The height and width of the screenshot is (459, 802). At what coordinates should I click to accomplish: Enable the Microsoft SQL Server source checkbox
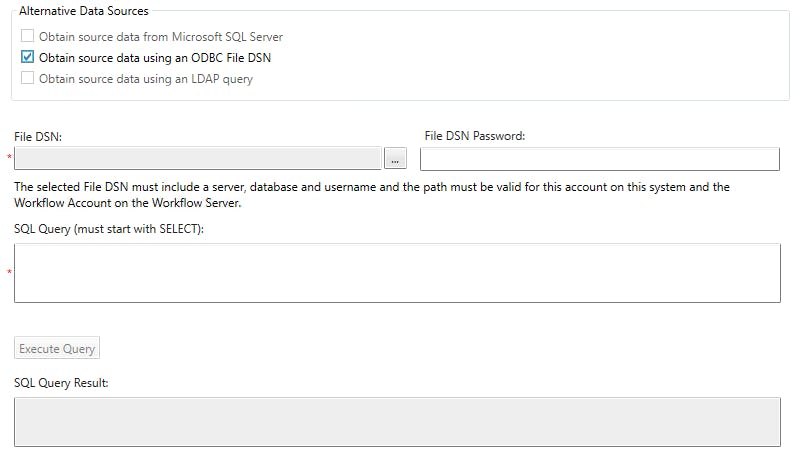tap(28, 37)
